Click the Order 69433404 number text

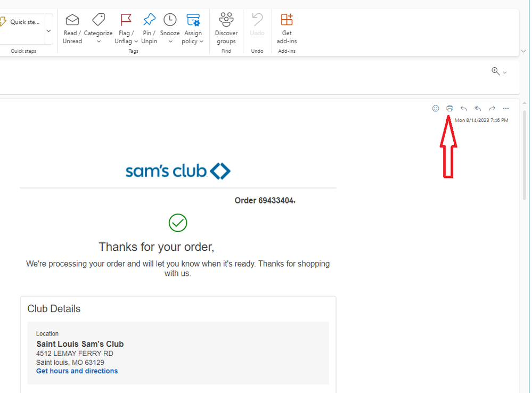click(265, 201)
